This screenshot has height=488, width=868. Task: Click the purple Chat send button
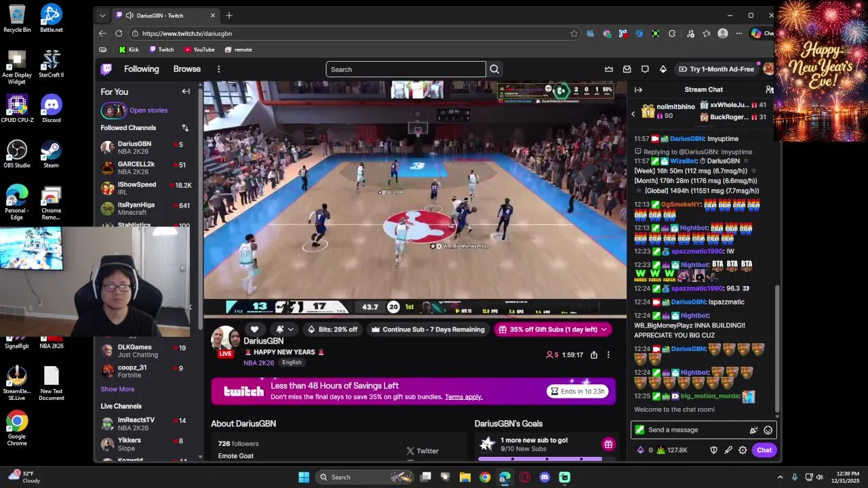point(764,450)
